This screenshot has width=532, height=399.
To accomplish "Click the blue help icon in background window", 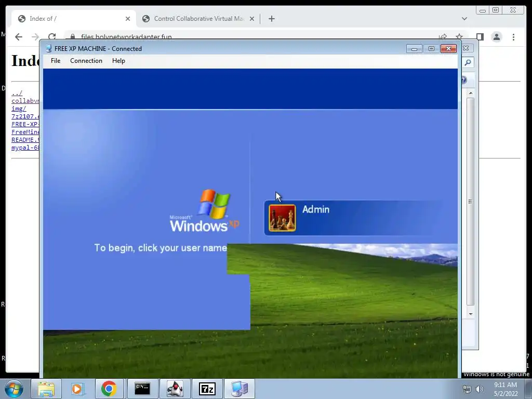I will 464,80.
